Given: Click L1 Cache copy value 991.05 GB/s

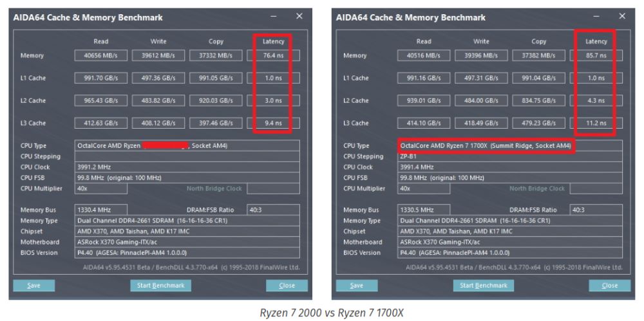Looking at the screenshot, I should pyautogui.click(x=216, y=78).
